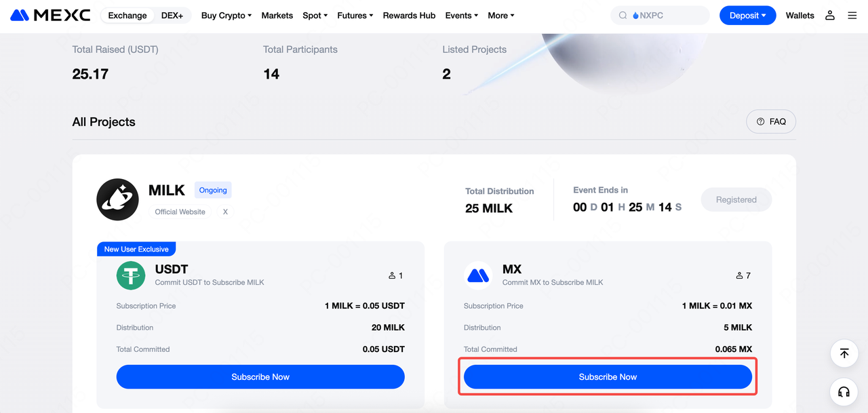Click the Total Participants 14 figure

(271, 74)
